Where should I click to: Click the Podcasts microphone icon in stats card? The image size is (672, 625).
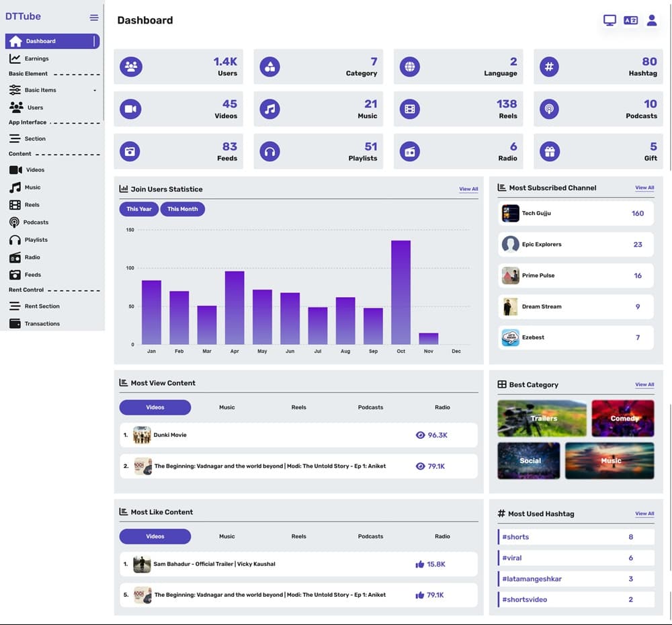pyautogui.click(x=549, y=109)
